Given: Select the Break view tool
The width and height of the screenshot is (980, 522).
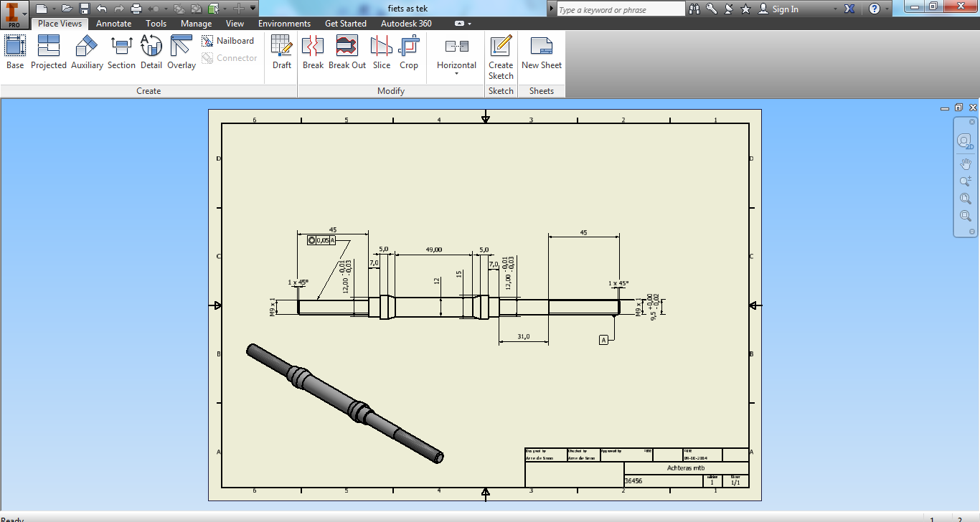Looking at the screenshot, I should tap(313, 52).
